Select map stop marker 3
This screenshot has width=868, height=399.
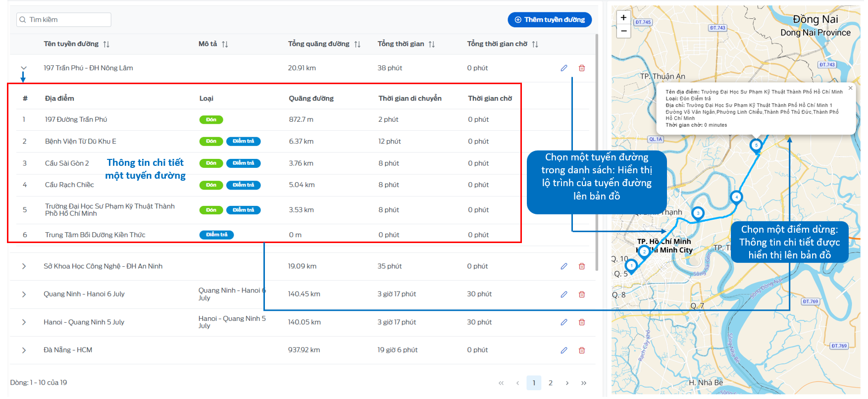(x=698, y=213)
